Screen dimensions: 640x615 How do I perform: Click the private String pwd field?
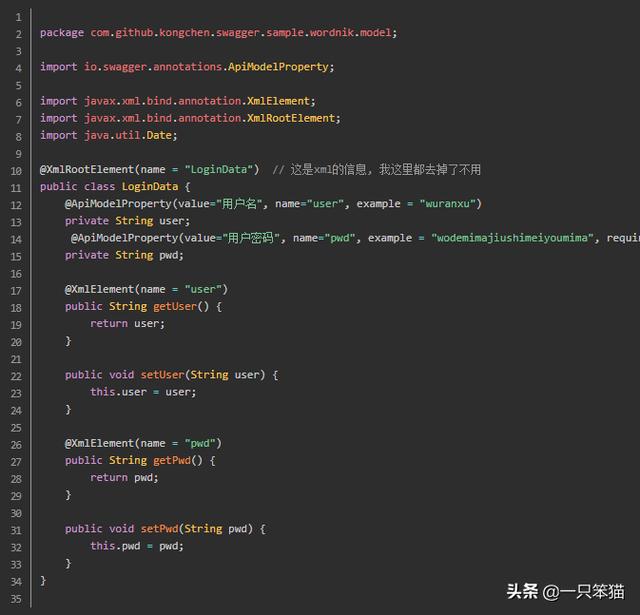[x=124, y=255]
